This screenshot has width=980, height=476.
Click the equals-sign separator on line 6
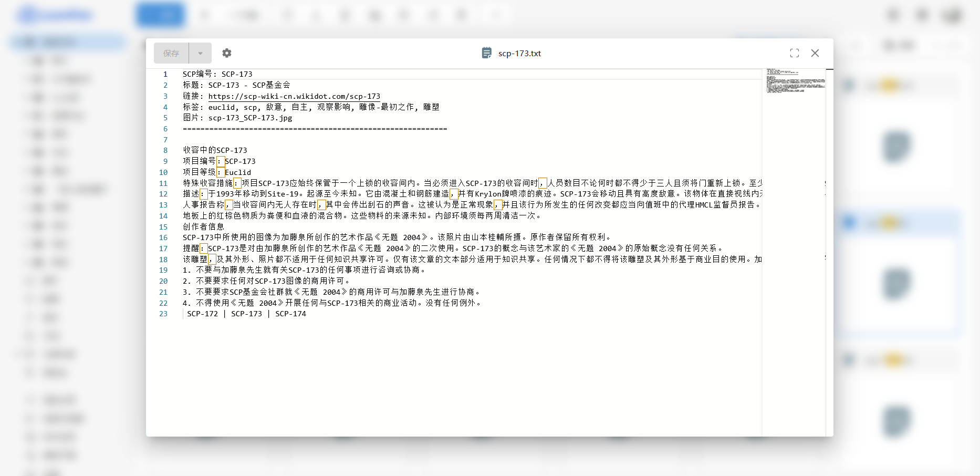[315, 129]
